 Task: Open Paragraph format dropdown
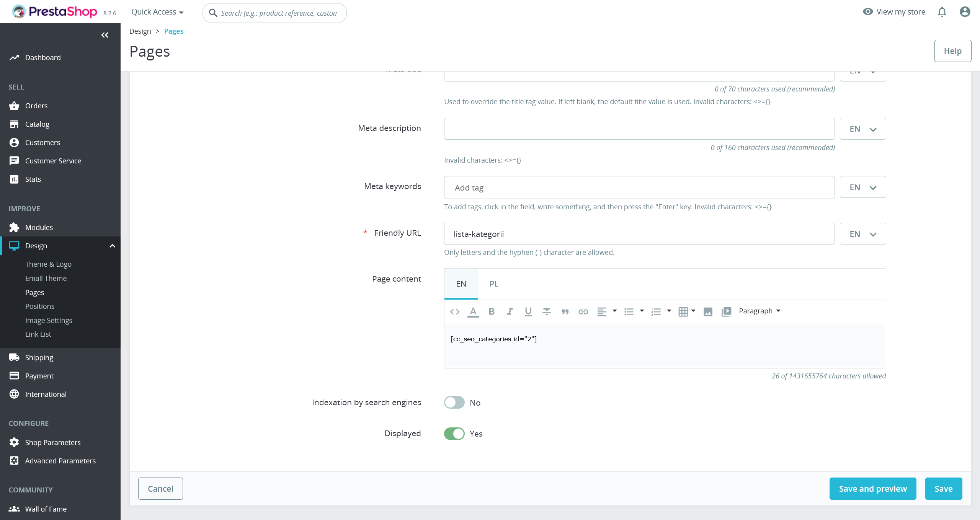(x=759, y=311)
